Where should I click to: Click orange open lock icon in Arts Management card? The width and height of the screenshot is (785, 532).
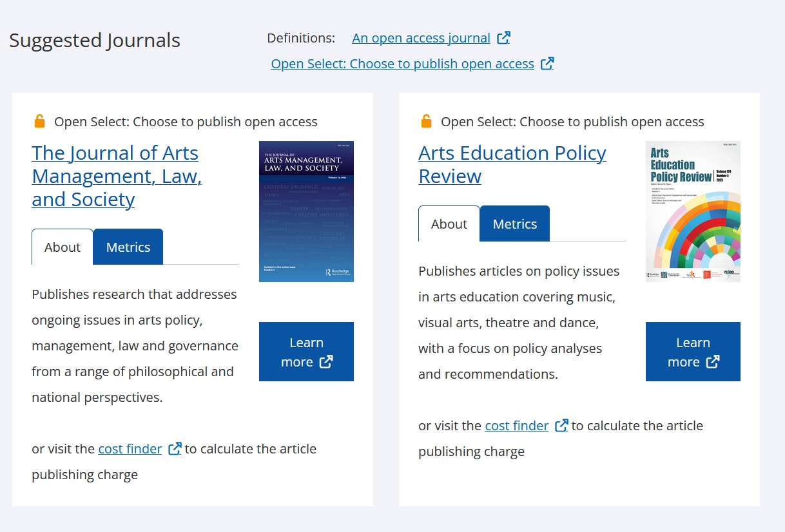pos(39,121)
